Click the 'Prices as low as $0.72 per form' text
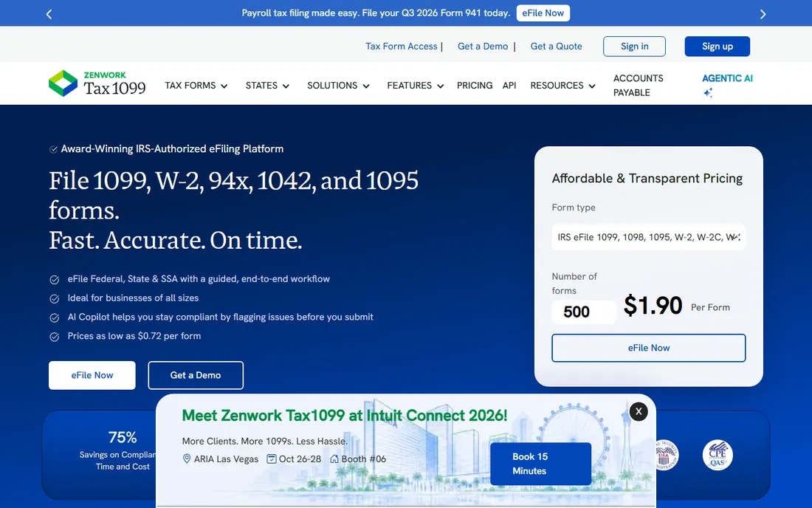The height and width of the screenshot is (508, 812). tap(134, 336)
